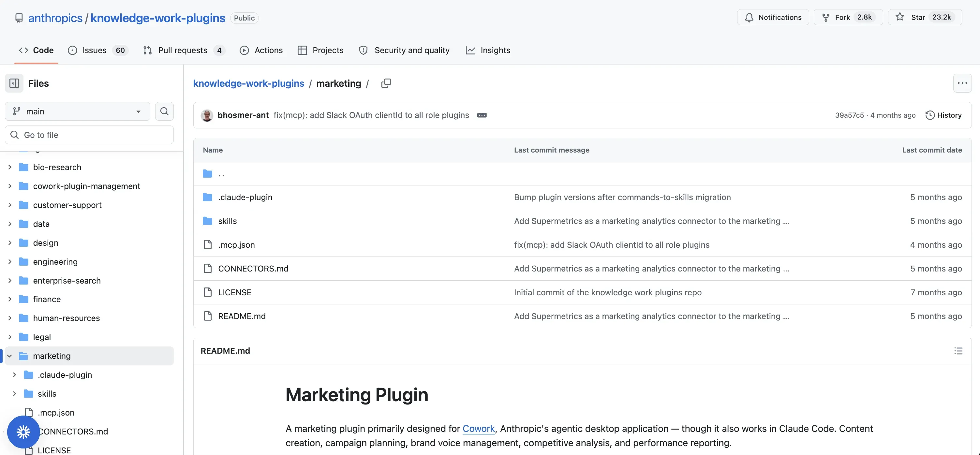Open 'Initial commit of the knowledge work plugins repo'
980x455 pixels.
608,292
